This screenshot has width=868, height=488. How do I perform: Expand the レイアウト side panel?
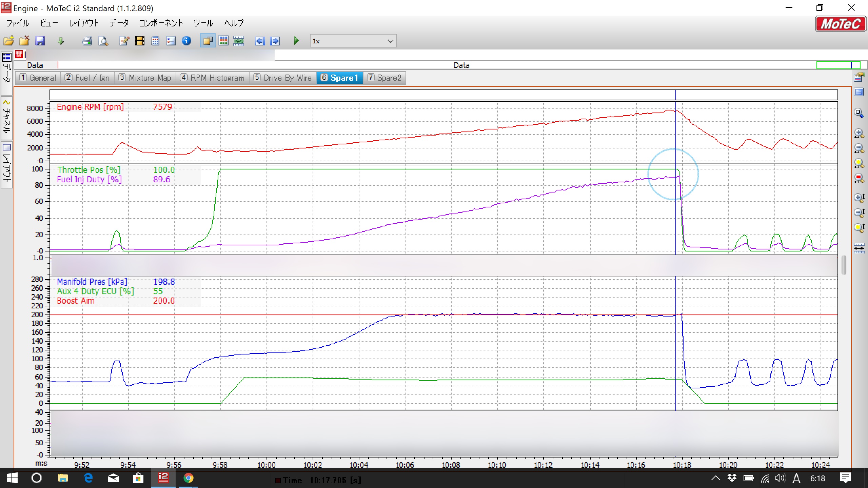(x=7, y=165)
